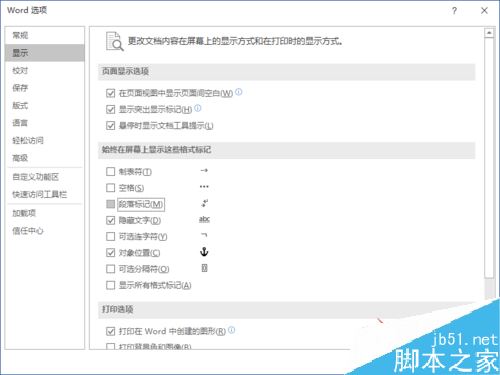Toggle 显示突出显示标记 checkbox
Image resolution: width=500 pixels, height=375 pixels.
110,109
